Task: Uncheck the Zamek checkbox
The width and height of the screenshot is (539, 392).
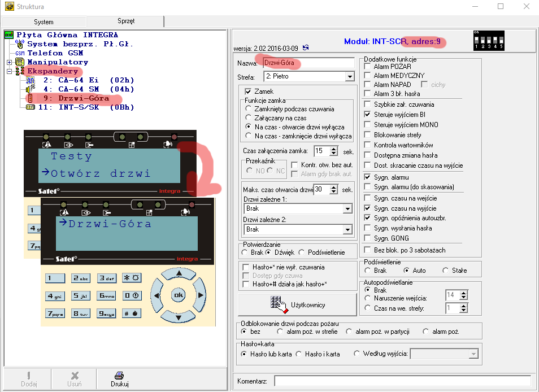Action: (x=248, y=92)
